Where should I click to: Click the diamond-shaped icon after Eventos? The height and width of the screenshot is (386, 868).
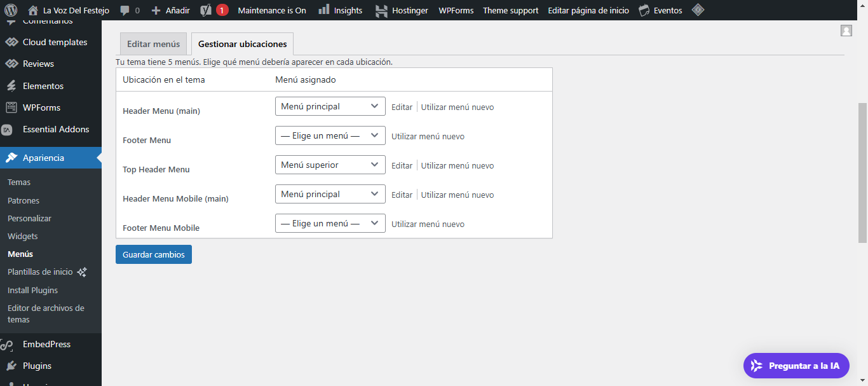coord(698,10)
